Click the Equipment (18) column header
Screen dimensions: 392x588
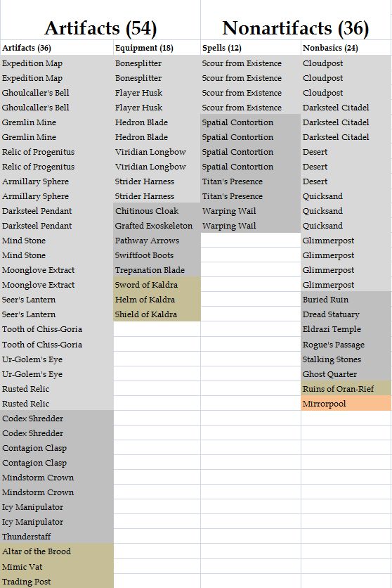157,48
